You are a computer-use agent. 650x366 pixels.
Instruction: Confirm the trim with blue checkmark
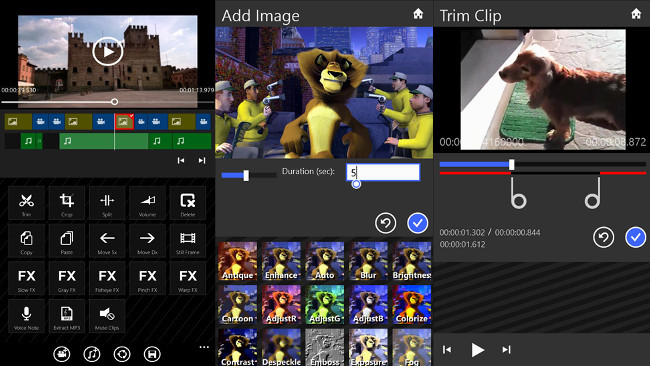coord(635,238)
